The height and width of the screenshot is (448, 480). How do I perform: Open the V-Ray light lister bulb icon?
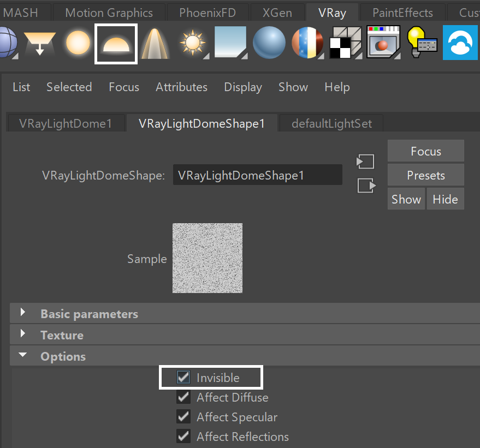[x=422, y=42]
